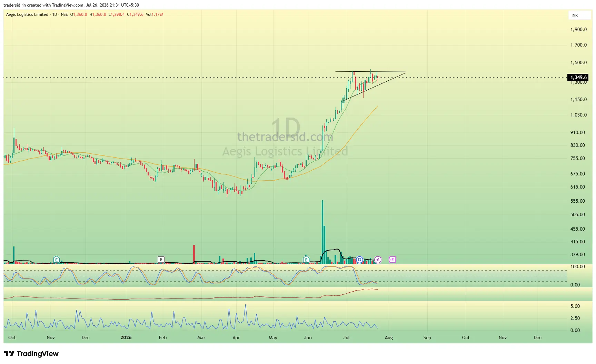This screenshot has height=364, width=596.
Task: Click the Aug label on time axis
Action: 389,337
